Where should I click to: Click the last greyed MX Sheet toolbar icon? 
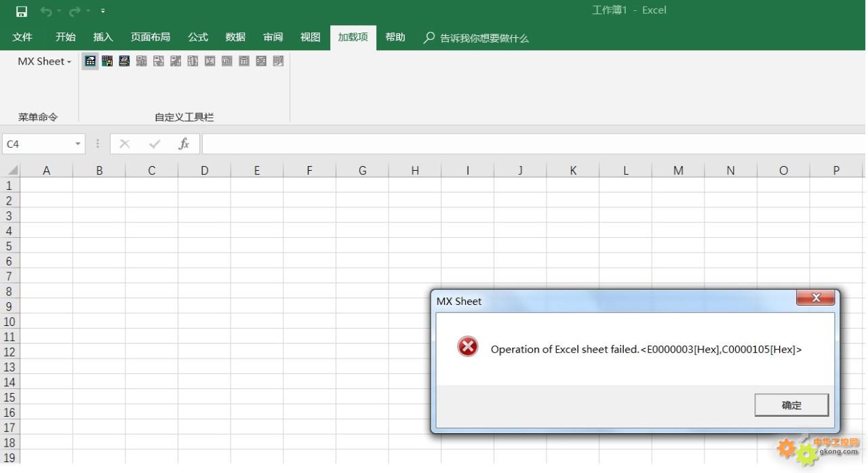coord(278,61)
